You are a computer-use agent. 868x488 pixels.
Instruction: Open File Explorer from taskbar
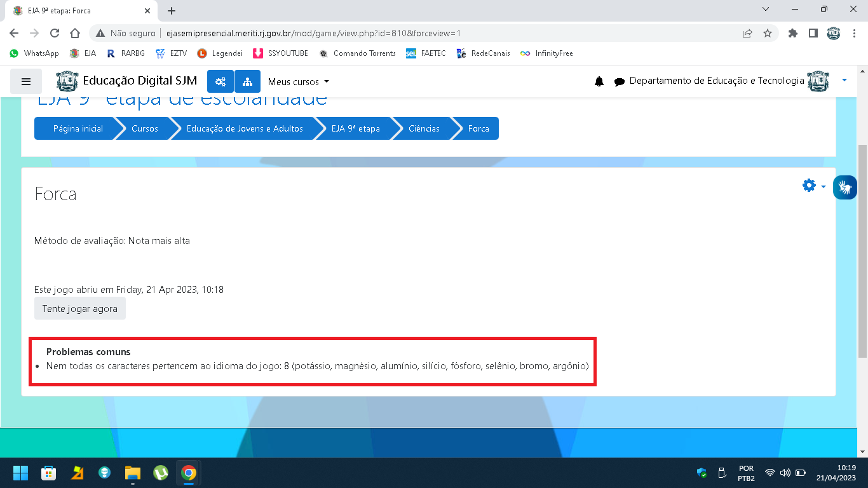(132, 473)
